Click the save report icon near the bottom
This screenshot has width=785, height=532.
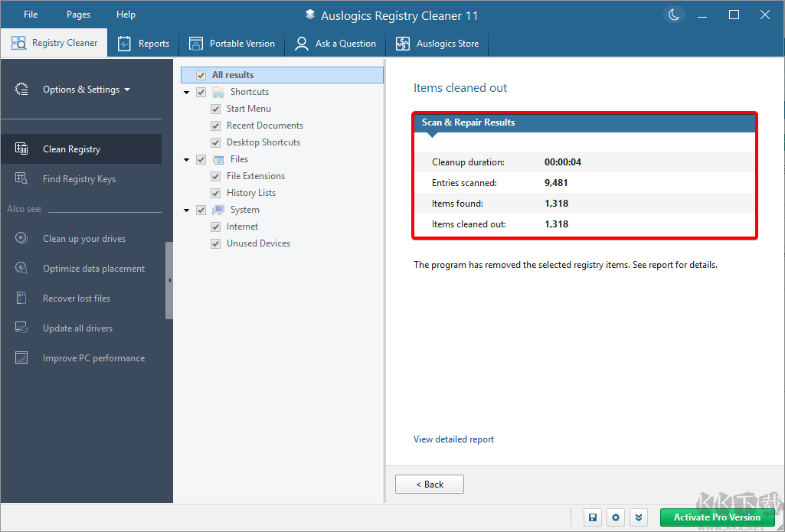593,517
